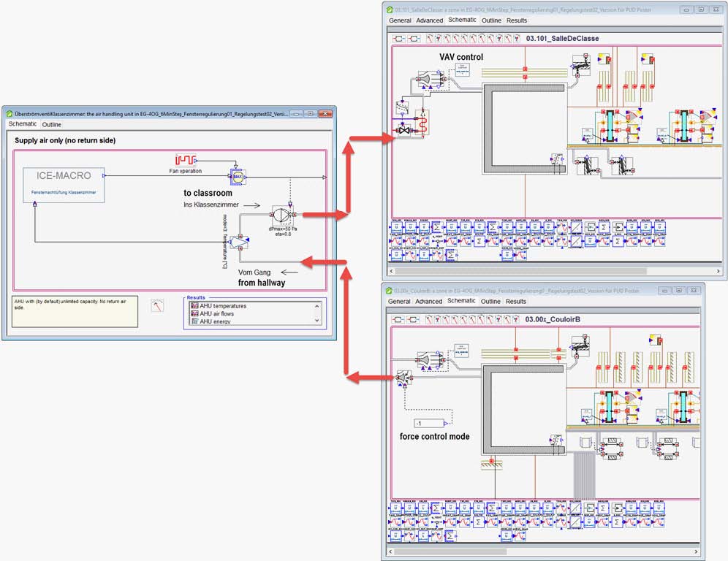Image resolution: width=728 pixels, height=561 pixels.
Task: Click the AHU description text box
Action: 75,310
